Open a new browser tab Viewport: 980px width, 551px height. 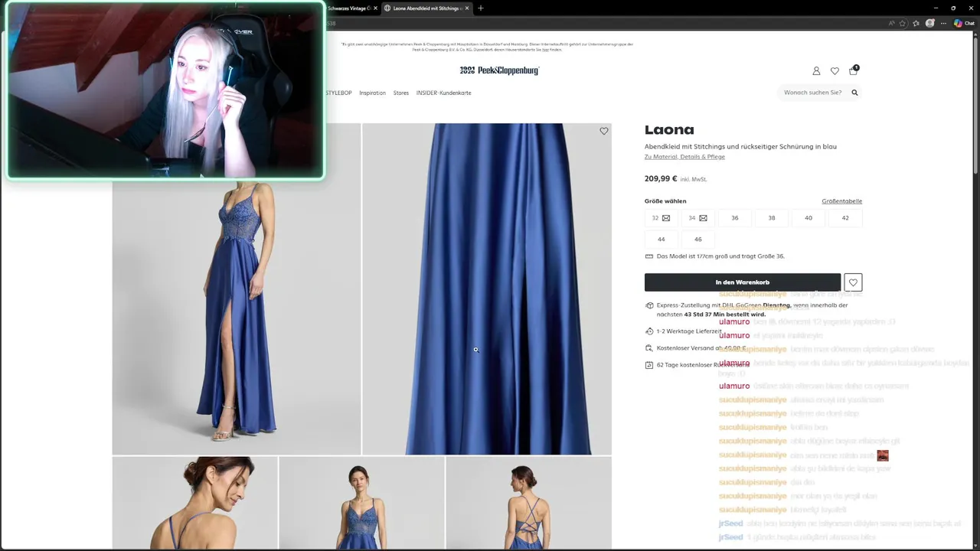click(481, 8)
